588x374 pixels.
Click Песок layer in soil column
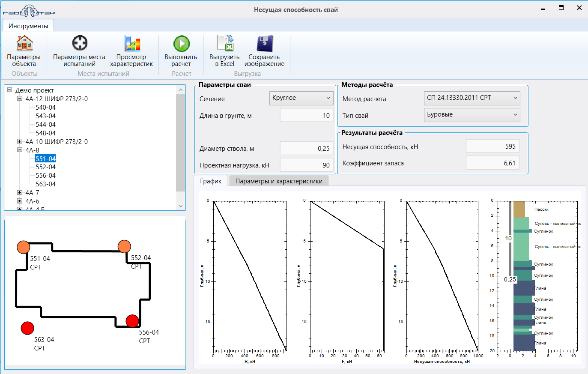(x=519, y=209)
